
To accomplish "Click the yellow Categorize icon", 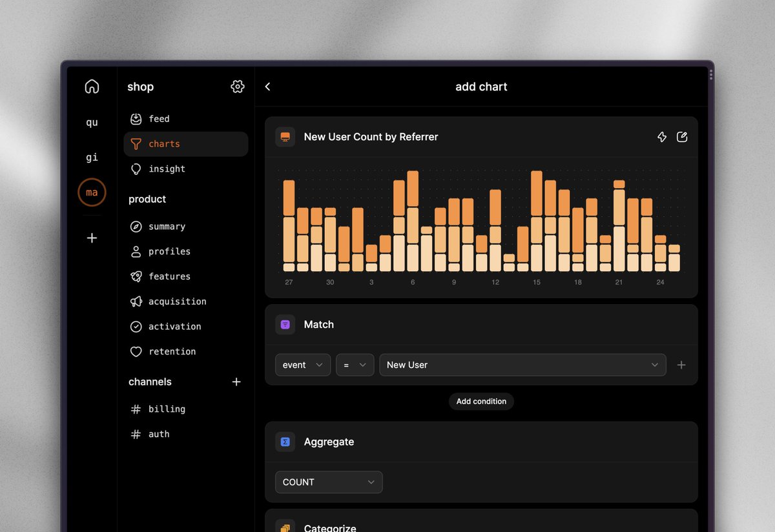I will click(285, 527).
